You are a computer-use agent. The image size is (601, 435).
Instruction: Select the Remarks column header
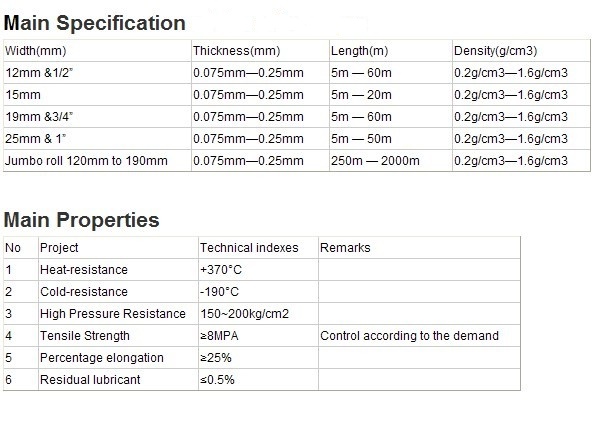point(345,248)
